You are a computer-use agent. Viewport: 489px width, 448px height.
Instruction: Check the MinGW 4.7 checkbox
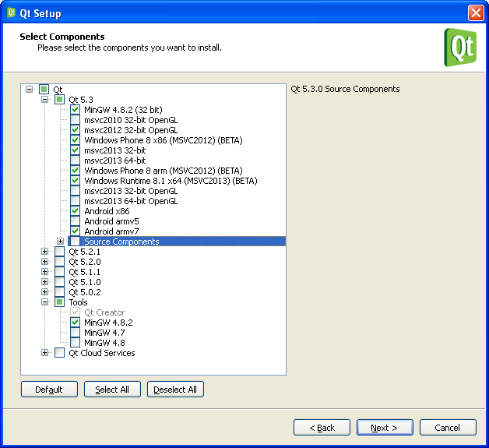point(75,333)
